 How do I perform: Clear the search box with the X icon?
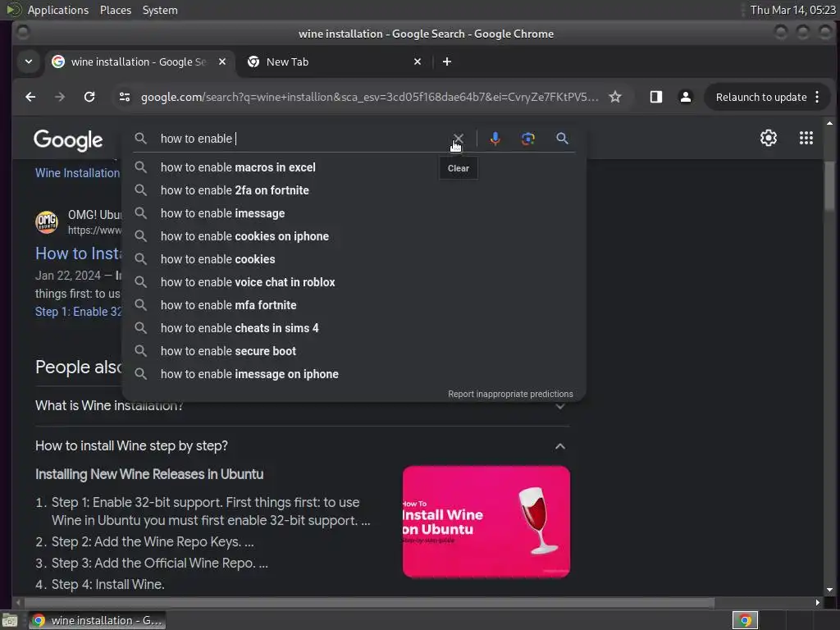tap(458, 139)
